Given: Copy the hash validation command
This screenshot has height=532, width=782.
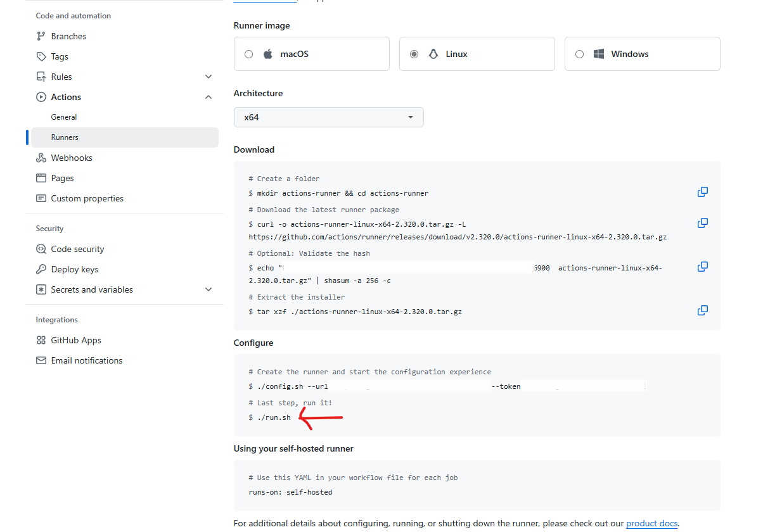Looking at the screenshot, I should [702, 267].
